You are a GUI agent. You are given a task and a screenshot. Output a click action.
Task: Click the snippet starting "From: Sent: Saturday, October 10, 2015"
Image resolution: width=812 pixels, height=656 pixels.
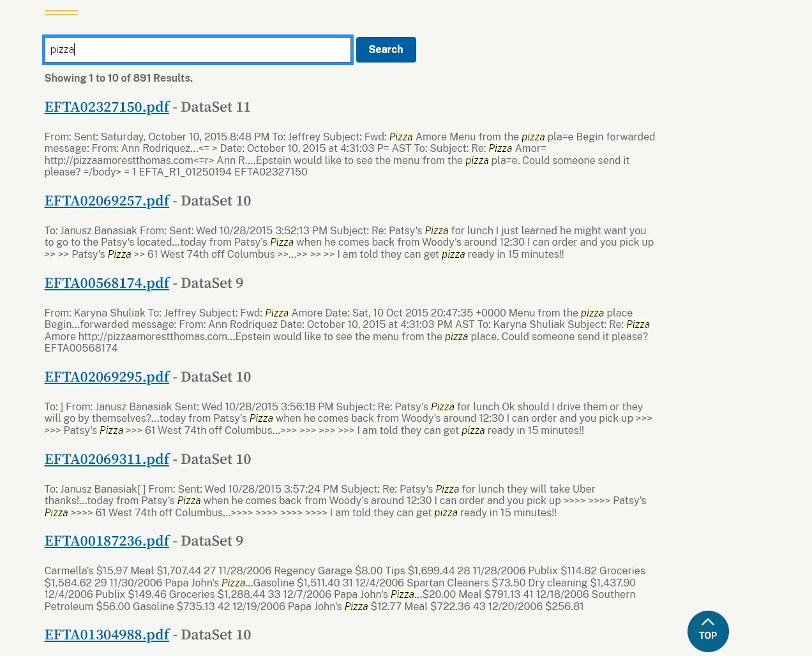click(350, 154)
